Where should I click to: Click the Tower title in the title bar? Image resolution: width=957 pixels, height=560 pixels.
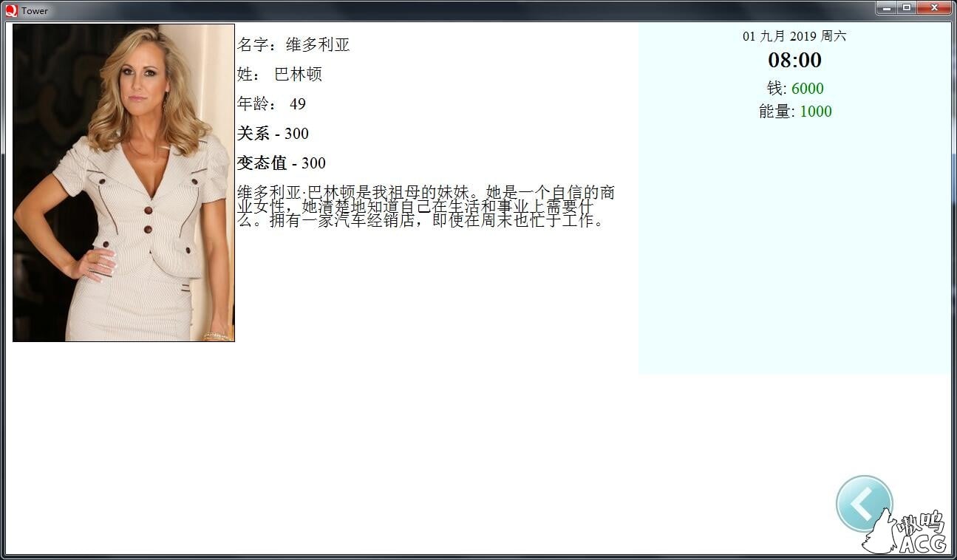35,10
